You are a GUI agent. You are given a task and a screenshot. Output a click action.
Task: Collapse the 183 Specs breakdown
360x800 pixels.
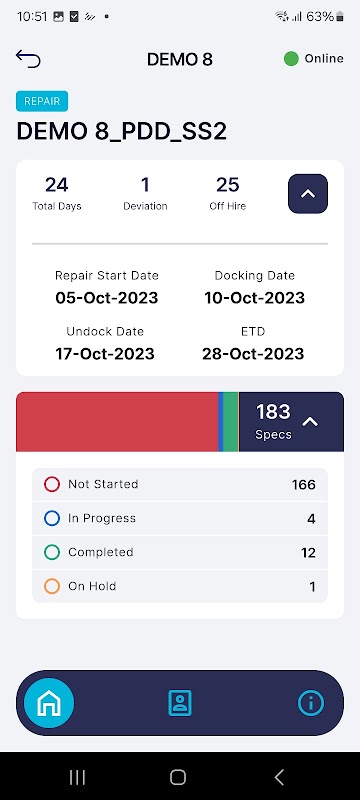(x=311, y=422)
